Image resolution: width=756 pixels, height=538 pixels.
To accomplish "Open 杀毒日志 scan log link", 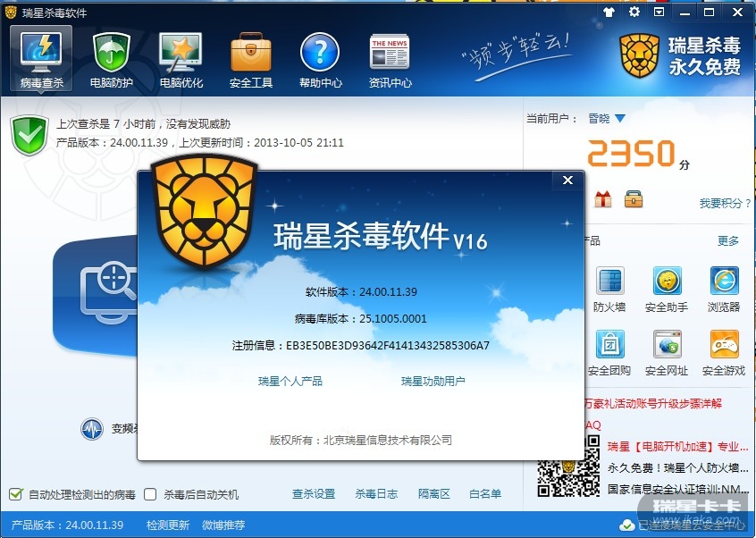I will tap(376, 494).
